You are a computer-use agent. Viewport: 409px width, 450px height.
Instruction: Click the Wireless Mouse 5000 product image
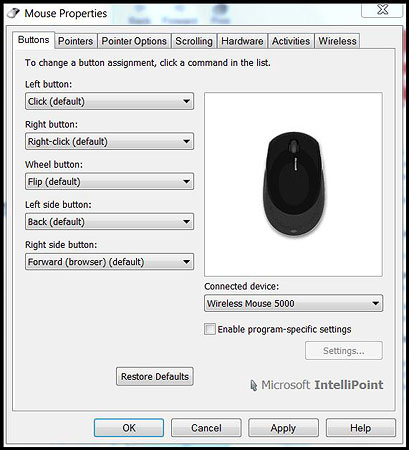pyautogui.click(x=294, y=185)
